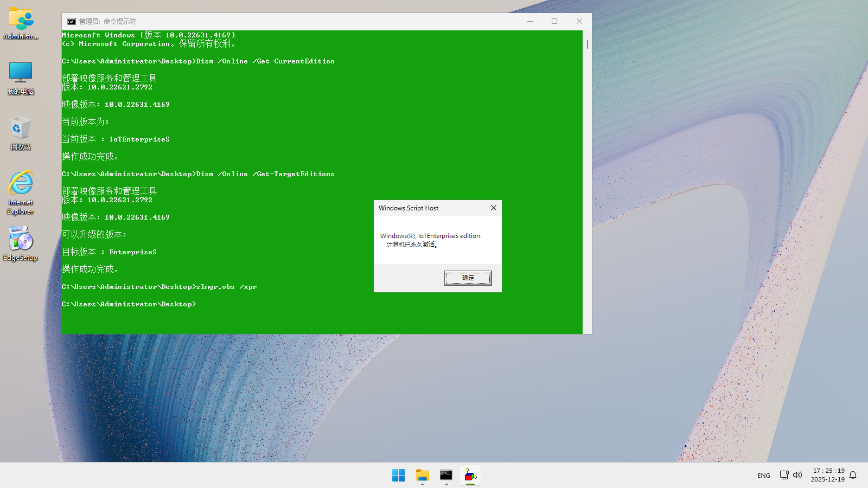This screenshot has width=868, height=488.
Task: Click the text 'IoTEnterpriseS' after 当前版本
Action: (139, 139)
